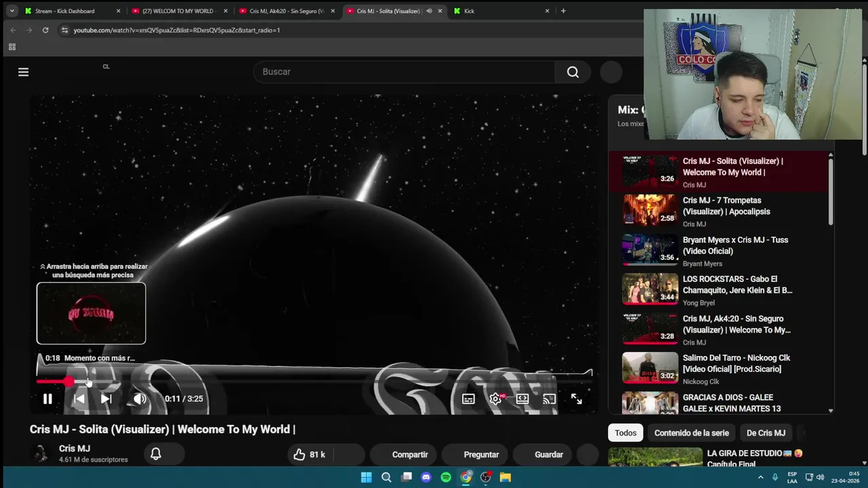The width and height of the screenshot is (868, 488).
Task: Show hidden system tray icons
Action: pos(760,477)
